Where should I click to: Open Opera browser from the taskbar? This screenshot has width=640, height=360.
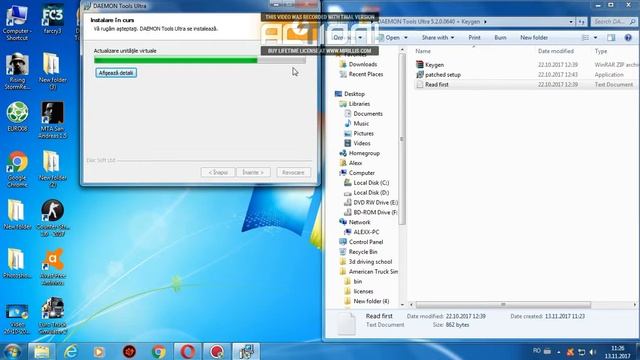pos(187,351)
